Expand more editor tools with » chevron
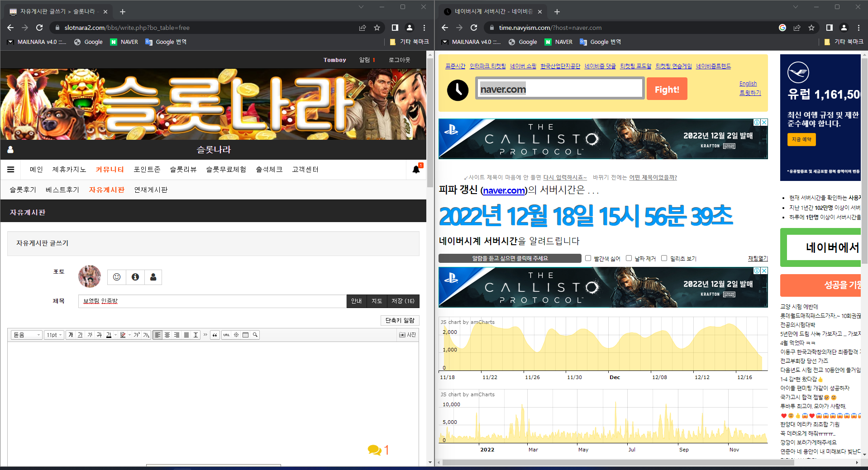Screen dimensions: 868x470 click(205, 335)
